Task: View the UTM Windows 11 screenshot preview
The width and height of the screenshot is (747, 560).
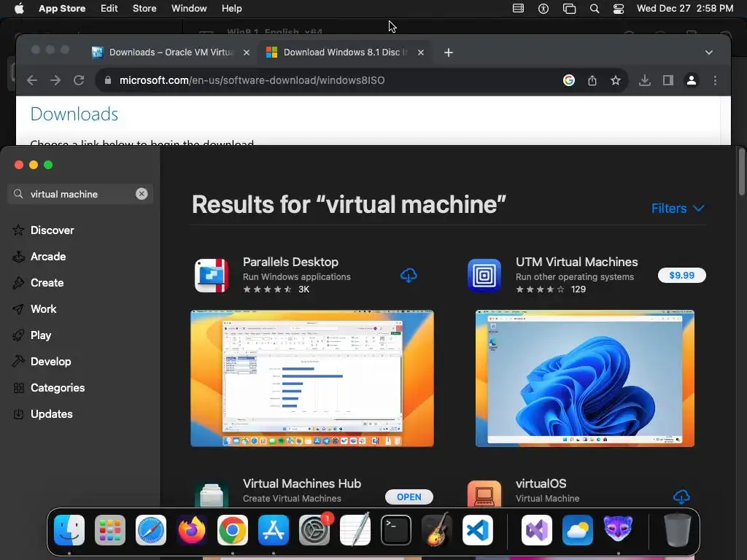Action: [584, 378]
